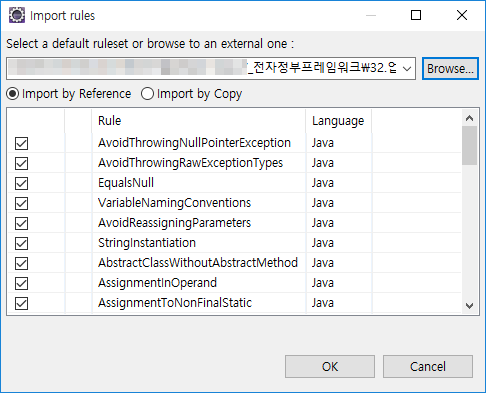Click the rules list scrollbar thumb

pos(470,146)
